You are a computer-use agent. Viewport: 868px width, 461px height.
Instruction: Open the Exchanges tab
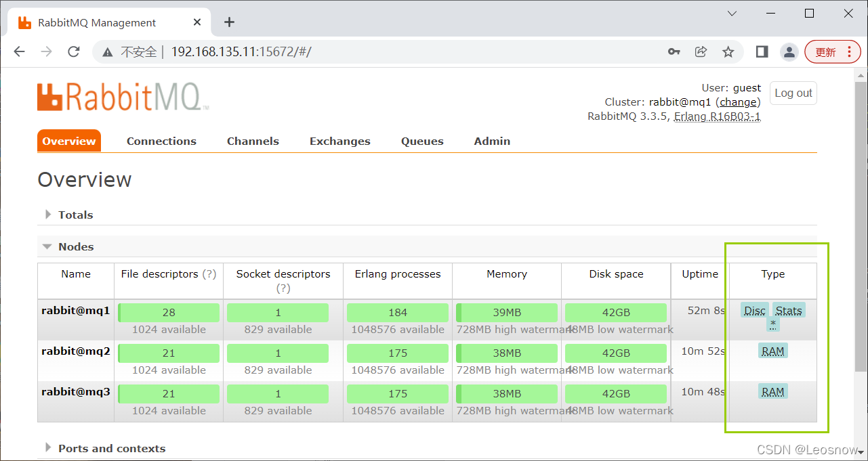tap(340, 141)
